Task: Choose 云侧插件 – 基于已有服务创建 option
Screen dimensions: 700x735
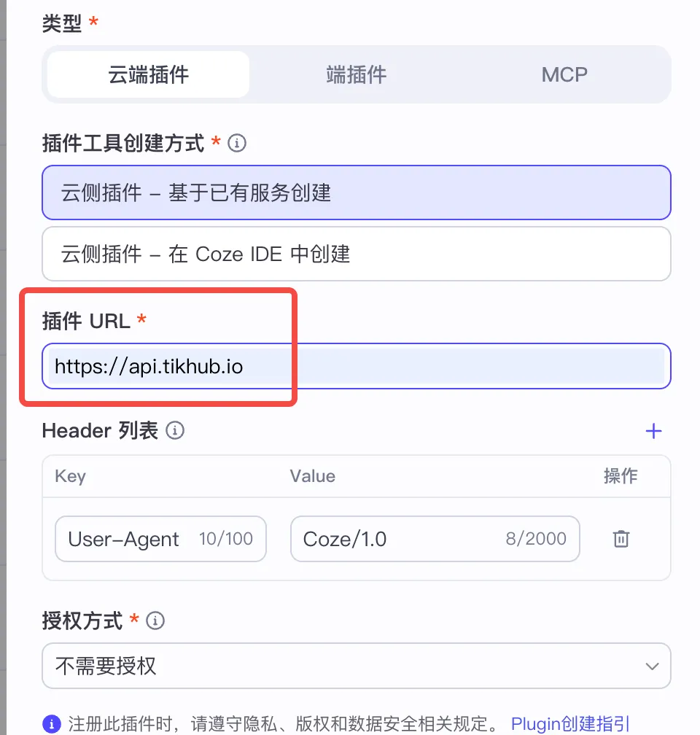Action: [356, 192]
